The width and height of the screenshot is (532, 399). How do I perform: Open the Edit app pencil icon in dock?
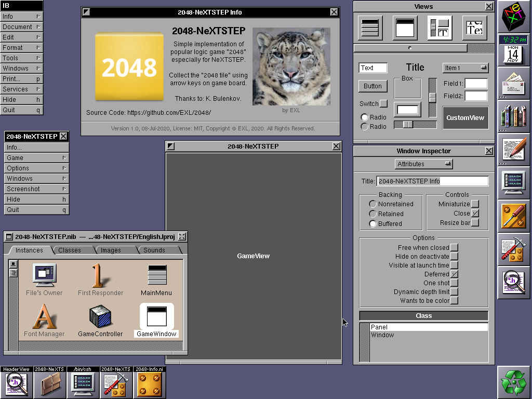coord(515,150)
